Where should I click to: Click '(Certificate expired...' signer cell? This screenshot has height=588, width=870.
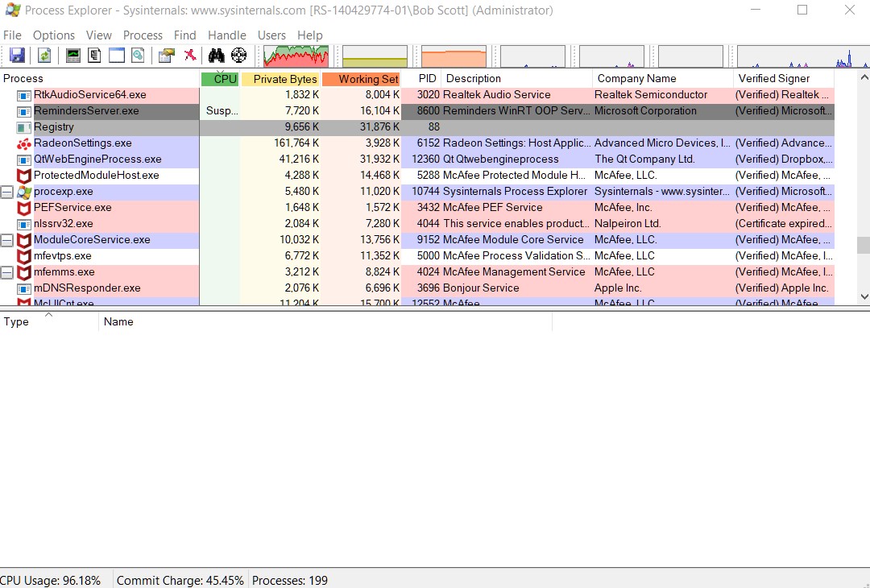point(784,224)
